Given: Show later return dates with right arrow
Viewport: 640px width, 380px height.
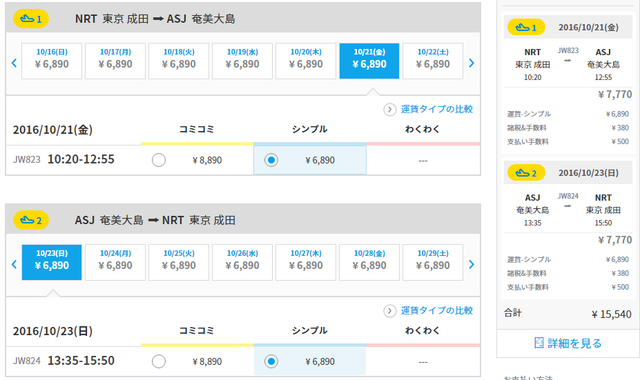Looking at the screenshot, I should (471, 264).
